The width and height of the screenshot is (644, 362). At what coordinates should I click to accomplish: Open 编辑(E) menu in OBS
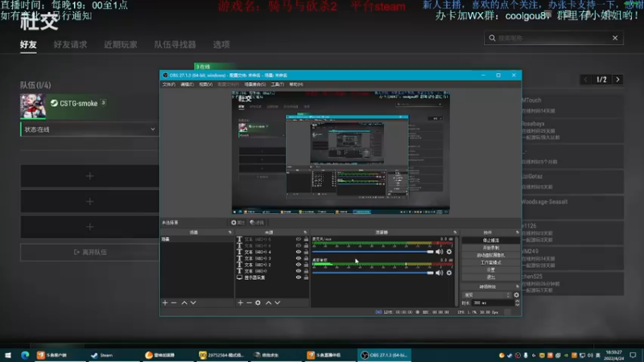coord(187,84)
